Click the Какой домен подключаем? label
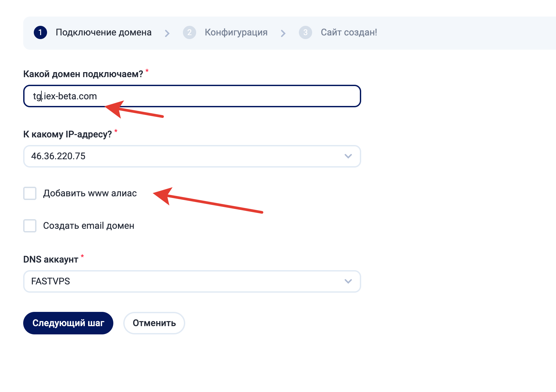556x392 pixels. 83,74
